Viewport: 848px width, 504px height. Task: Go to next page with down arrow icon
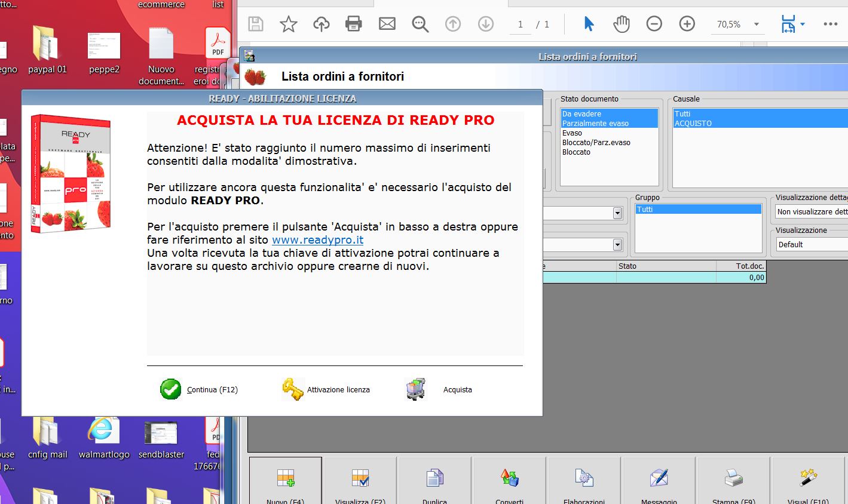pyautogui.click(x=486, y=24)
